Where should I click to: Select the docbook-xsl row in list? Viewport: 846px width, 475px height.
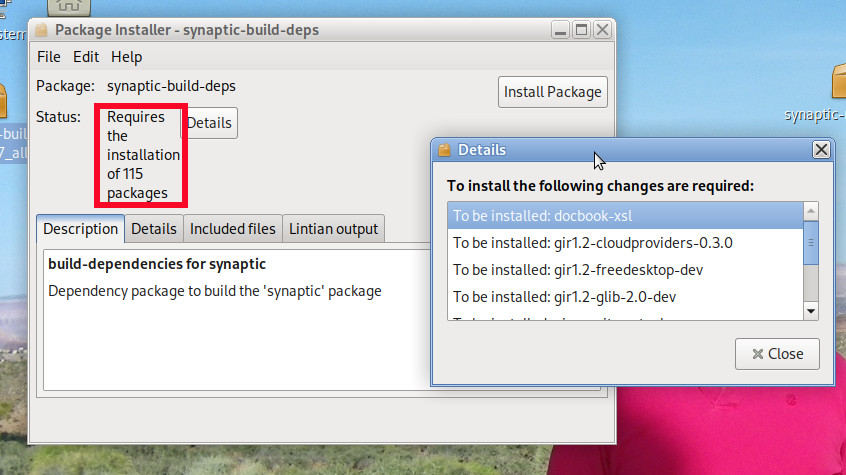coord(625,216)
